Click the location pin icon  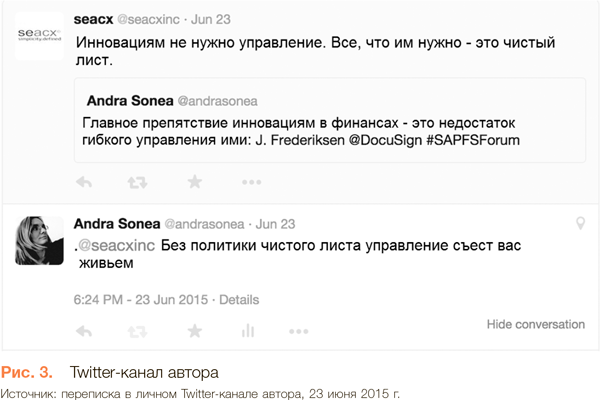tap(580, 222)
